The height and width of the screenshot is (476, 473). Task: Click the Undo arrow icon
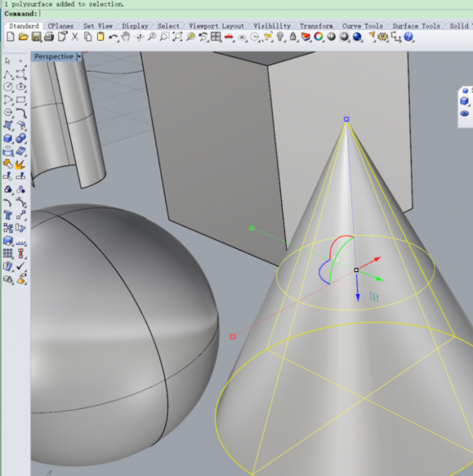click(x=114, y=37)
